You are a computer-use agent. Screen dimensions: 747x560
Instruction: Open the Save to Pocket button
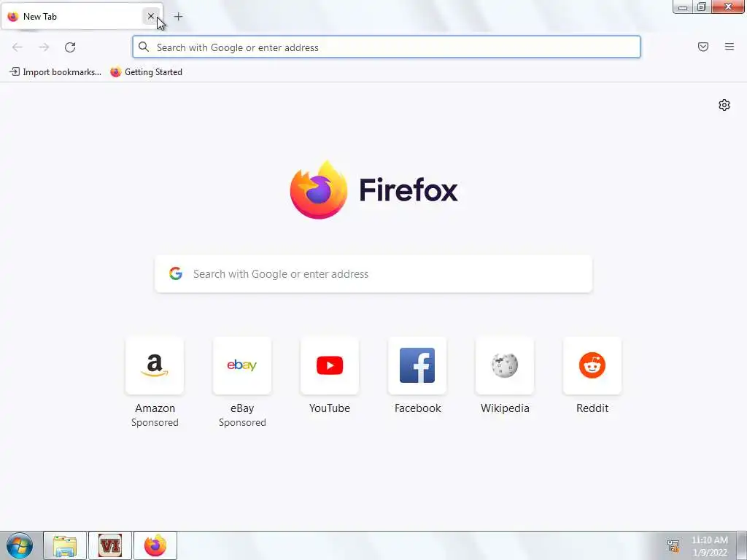(x=703, y=47)
